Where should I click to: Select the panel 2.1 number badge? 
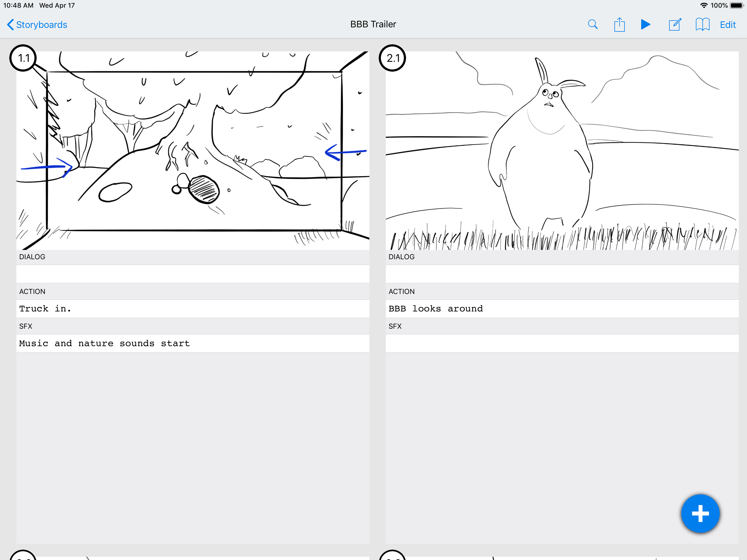coord(392,58)
